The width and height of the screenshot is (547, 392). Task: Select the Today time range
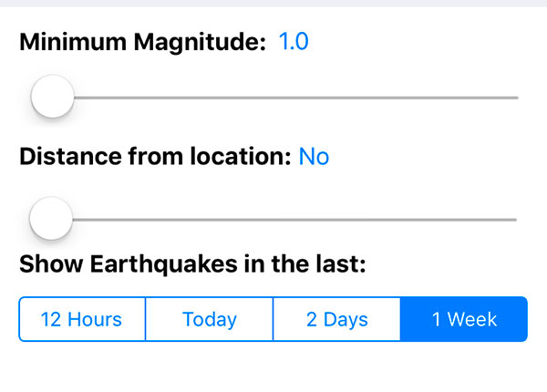coord(209,319)
